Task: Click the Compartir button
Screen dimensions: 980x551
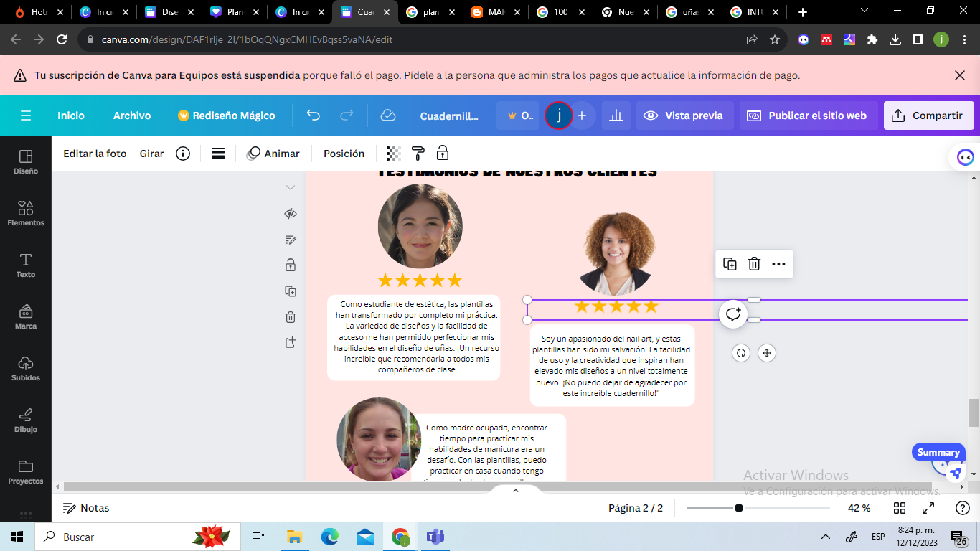Action: (928, 116)
